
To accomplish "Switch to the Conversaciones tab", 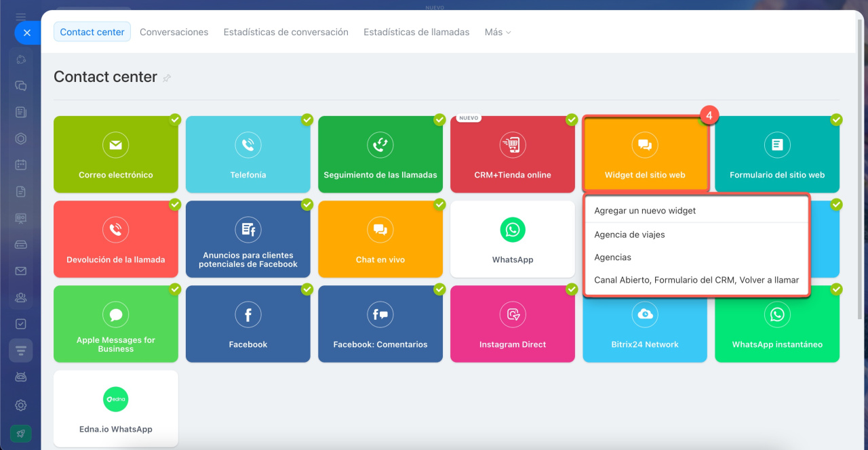I will [x=174, y=32].
